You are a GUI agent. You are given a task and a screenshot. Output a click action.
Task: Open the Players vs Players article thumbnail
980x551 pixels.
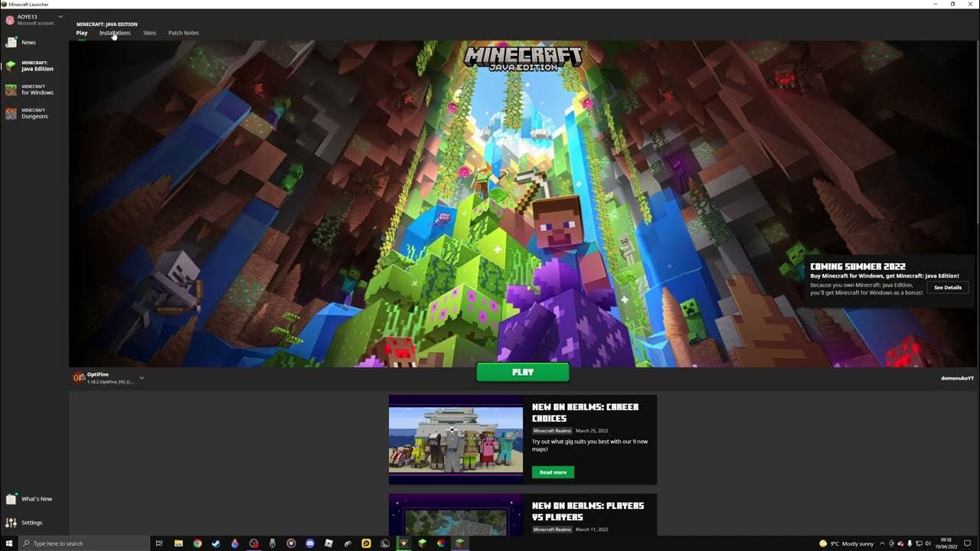tap(456, 514)
